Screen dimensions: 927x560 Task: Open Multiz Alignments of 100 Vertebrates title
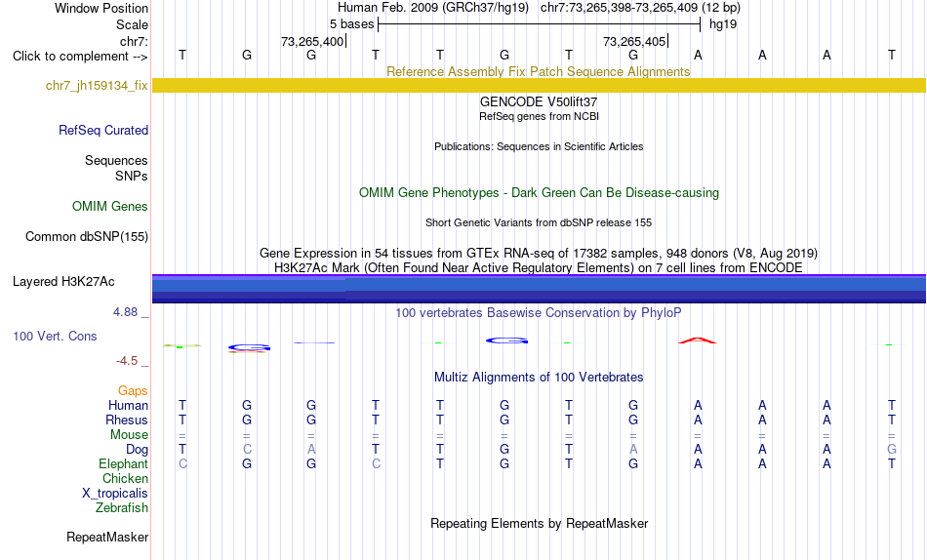539,378
